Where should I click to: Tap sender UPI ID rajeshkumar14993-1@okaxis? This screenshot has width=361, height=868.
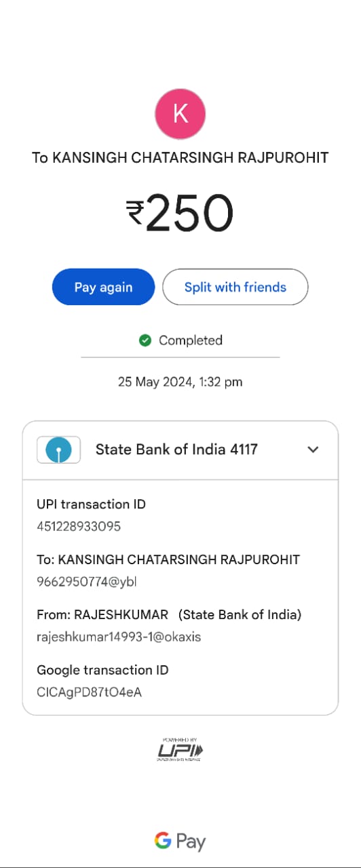[x=119, y=637]
